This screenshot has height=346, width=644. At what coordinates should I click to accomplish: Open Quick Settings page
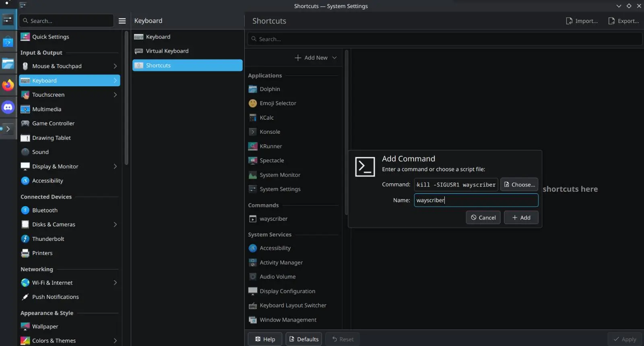pyautogui.click(x=70, y=37)
